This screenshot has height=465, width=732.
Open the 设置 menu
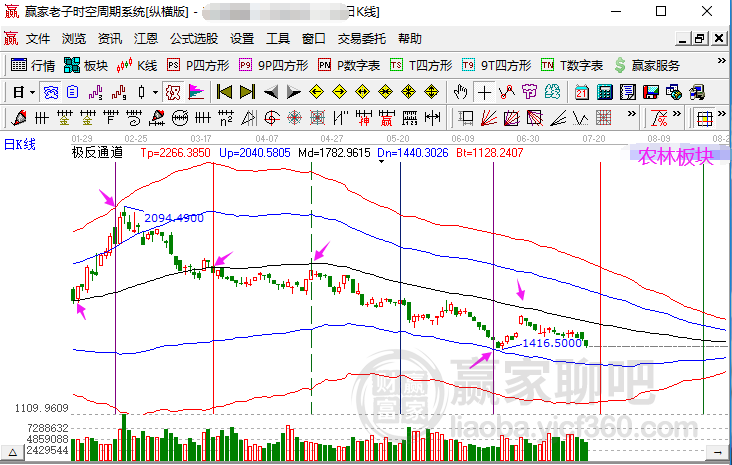tap(242, 39)
